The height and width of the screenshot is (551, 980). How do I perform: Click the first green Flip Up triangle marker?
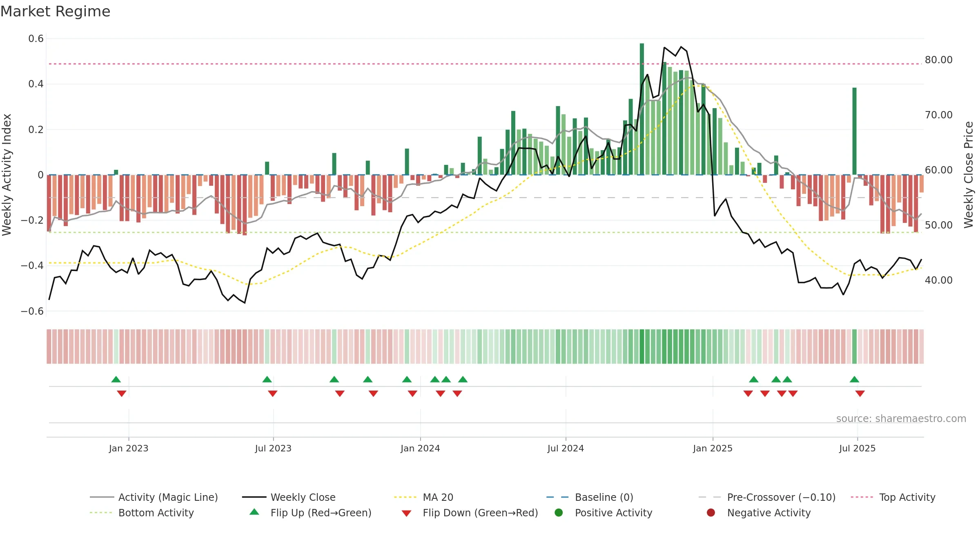click(116, 380)
